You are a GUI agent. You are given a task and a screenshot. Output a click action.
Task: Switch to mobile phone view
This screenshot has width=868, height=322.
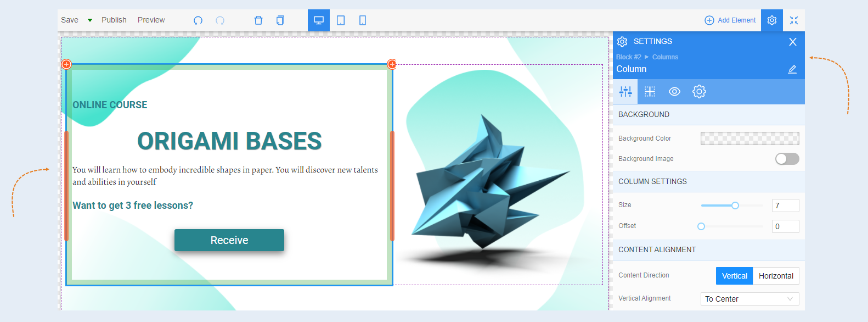(363, 20)
